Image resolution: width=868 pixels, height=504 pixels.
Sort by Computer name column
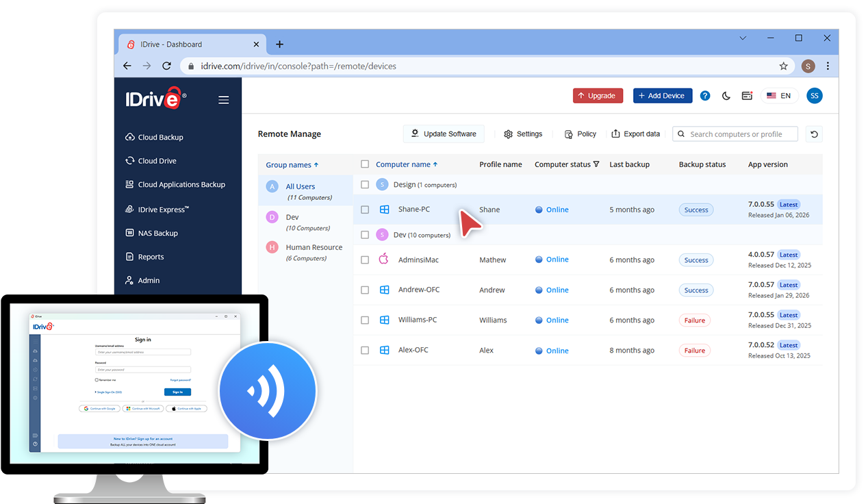point(407,164)
